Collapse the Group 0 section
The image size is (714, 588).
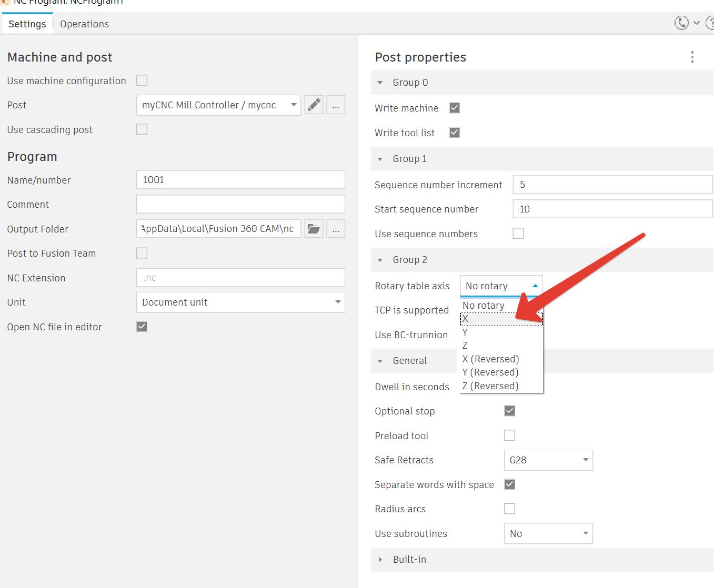[380, 83]
